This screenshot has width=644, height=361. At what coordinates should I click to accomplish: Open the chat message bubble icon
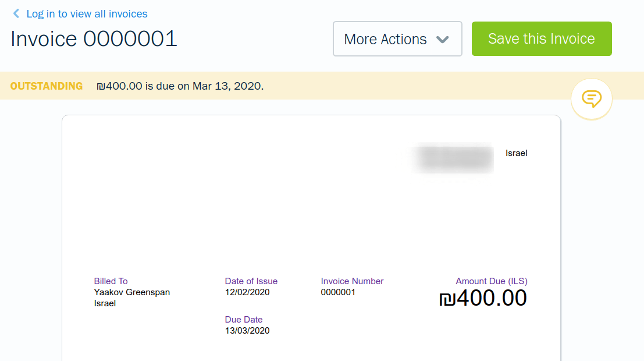(592, 99)
